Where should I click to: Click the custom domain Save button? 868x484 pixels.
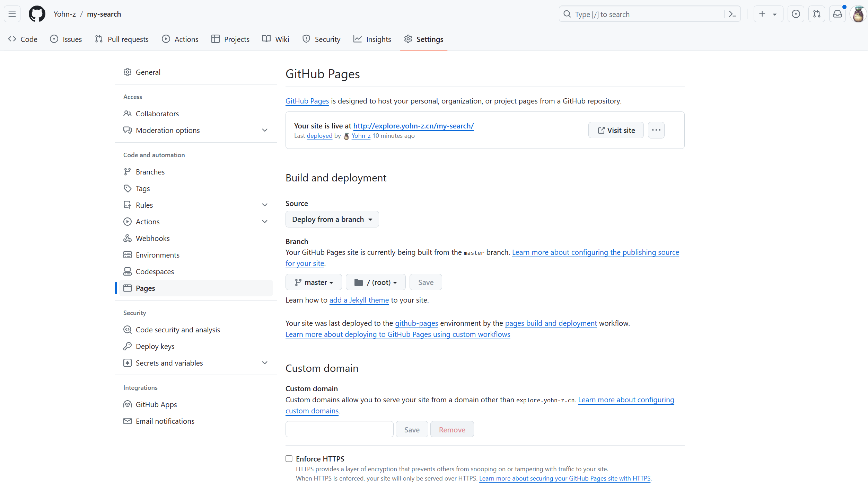(412, 429)
